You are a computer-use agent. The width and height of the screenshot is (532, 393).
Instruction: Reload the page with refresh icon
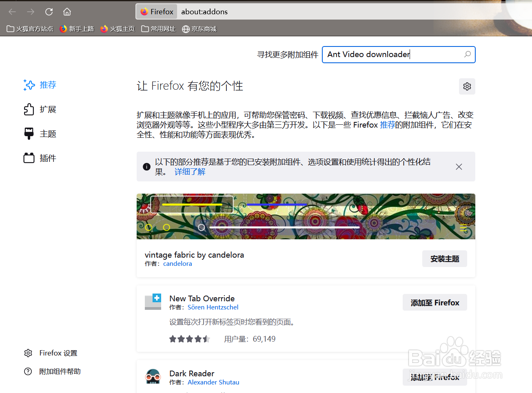49,12
